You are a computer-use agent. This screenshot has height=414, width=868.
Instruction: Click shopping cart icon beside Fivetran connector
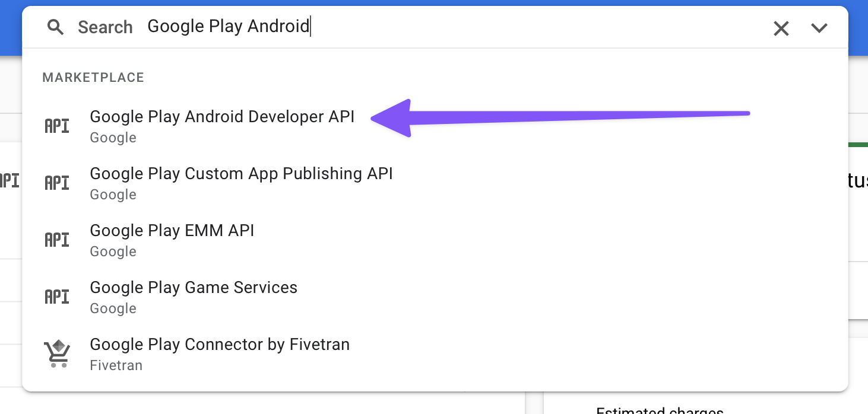click(x=58, y=354)
